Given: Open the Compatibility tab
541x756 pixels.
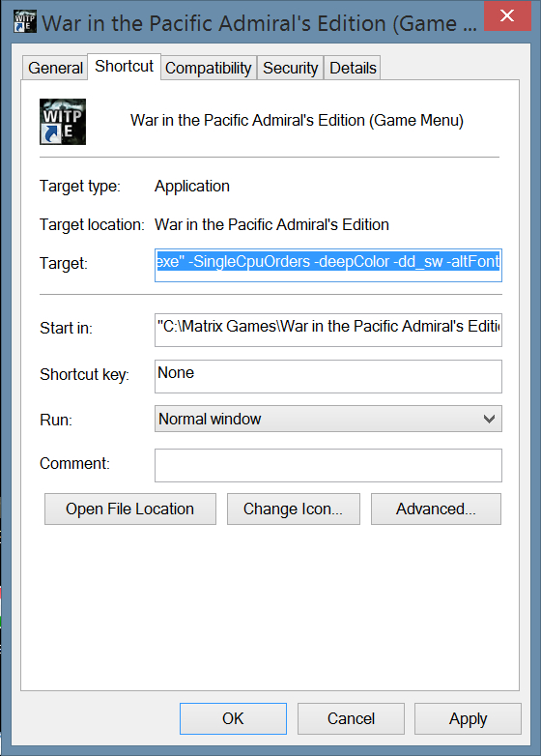Looking at the screenshot, I should click(x=208, y=68).
